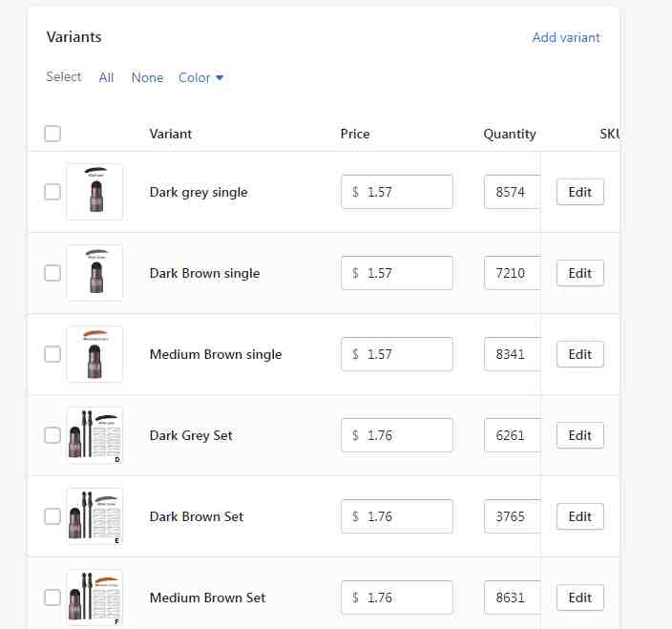The image size is (672, 629).
Task: Open the Add variant link
Action: pyautogui.click(x=566, y=37)
